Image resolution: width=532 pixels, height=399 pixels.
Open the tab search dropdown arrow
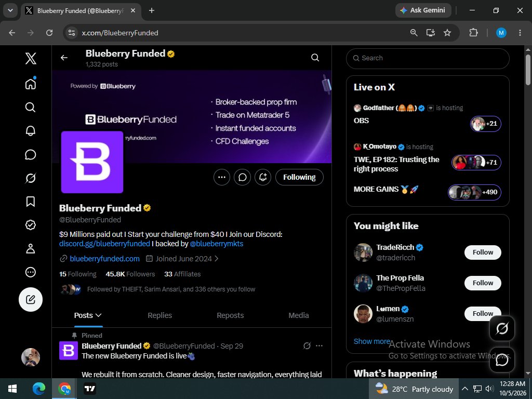click(10, 10)
